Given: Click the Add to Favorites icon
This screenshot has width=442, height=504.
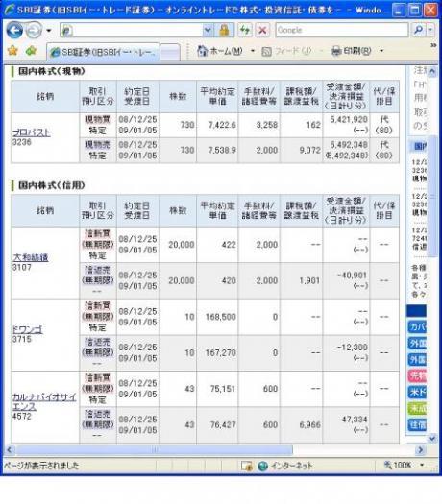Looking at the screenshot, I should [x=32, y=51].
